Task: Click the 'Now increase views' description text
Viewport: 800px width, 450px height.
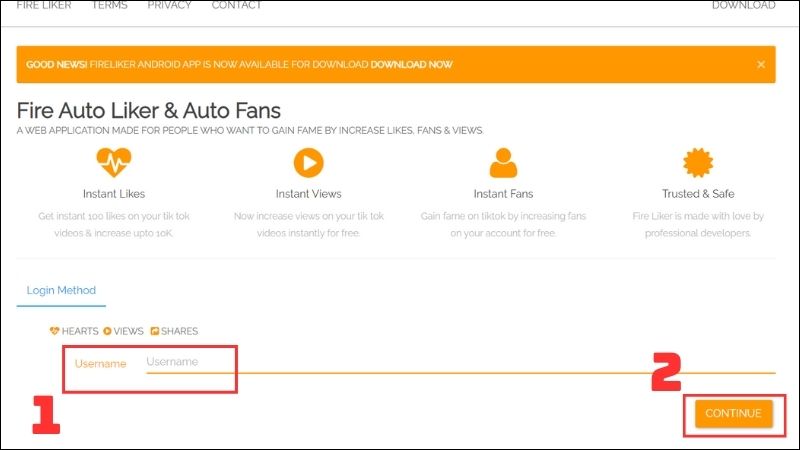Action: click(308, 224)
